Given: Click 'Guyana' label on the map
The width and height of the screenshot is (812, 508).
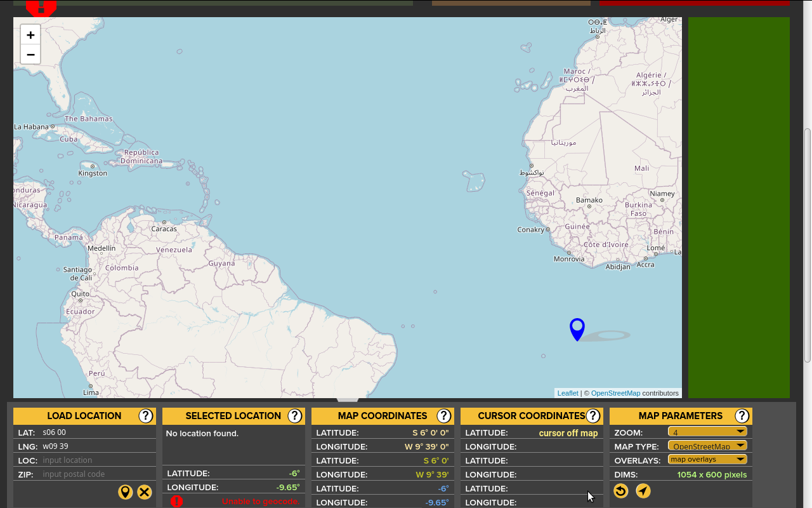Looking at the screenshot, I should pyautogui.click(x=221, y=263).
